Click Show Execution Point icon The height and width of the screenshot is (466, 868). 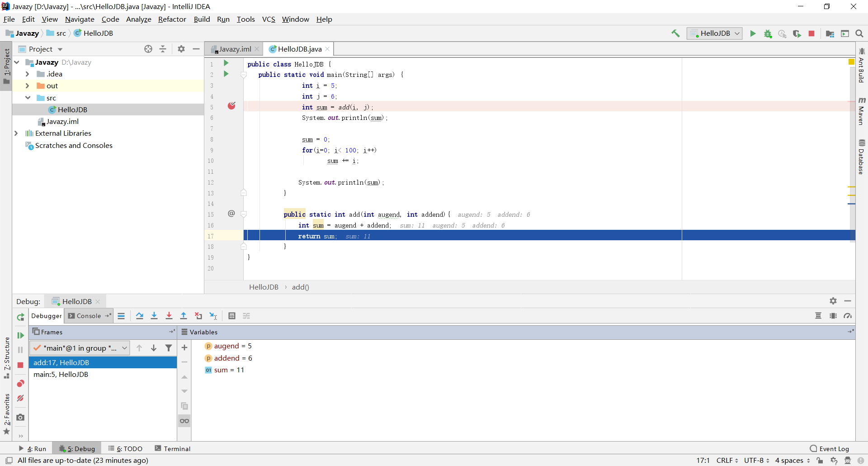(121, 316)
